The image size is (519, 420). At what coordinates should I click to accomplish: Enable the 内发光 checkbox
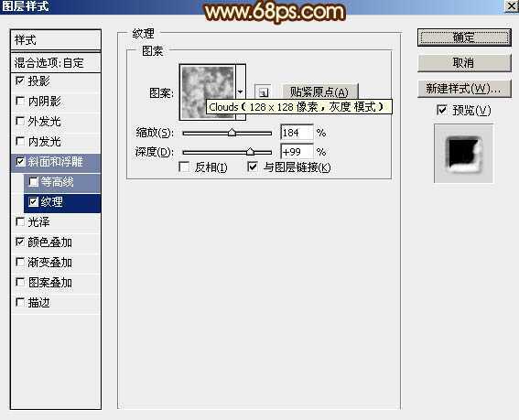coord(20,141)
